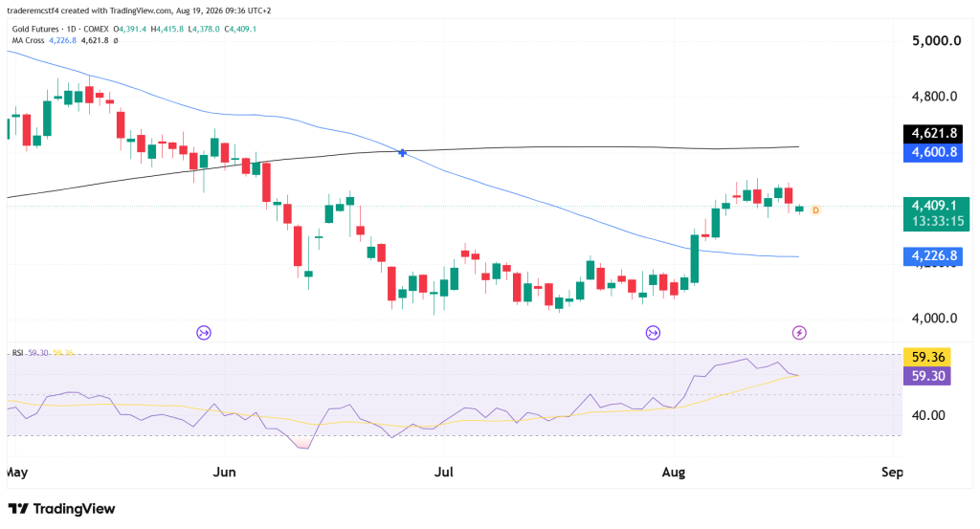This screenshot has height=529, width=980.
Task: Click the 4,800.0 price axis label
Action: coord(934,97)
